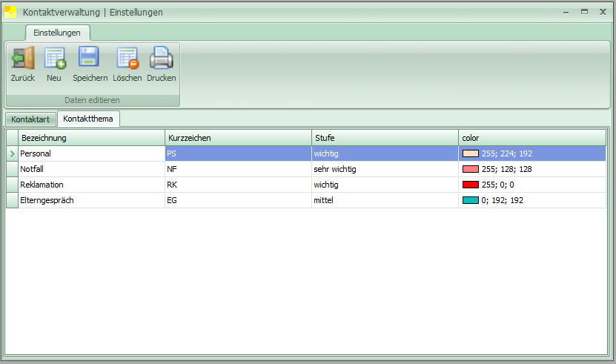
Task: Click the row indicator arrow beside Personal
Action: click(11, 153)
